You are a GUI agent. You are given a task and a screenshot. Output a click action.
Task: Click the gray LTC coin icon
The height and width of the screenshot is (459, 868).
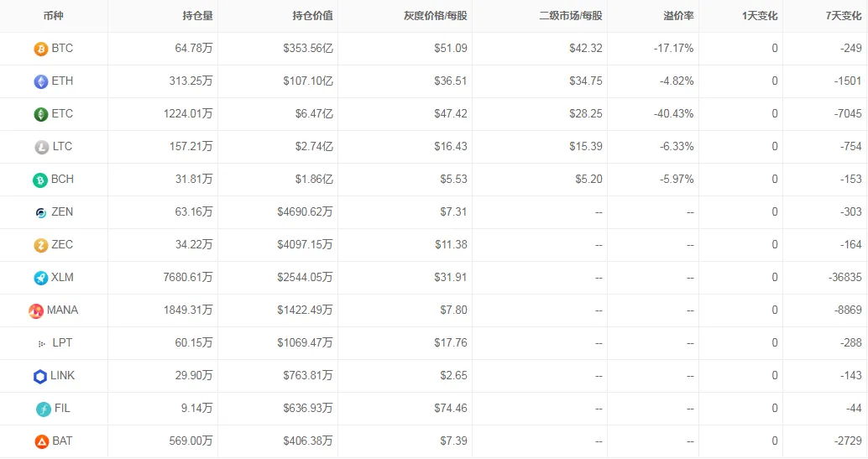[x=41, y=148]
